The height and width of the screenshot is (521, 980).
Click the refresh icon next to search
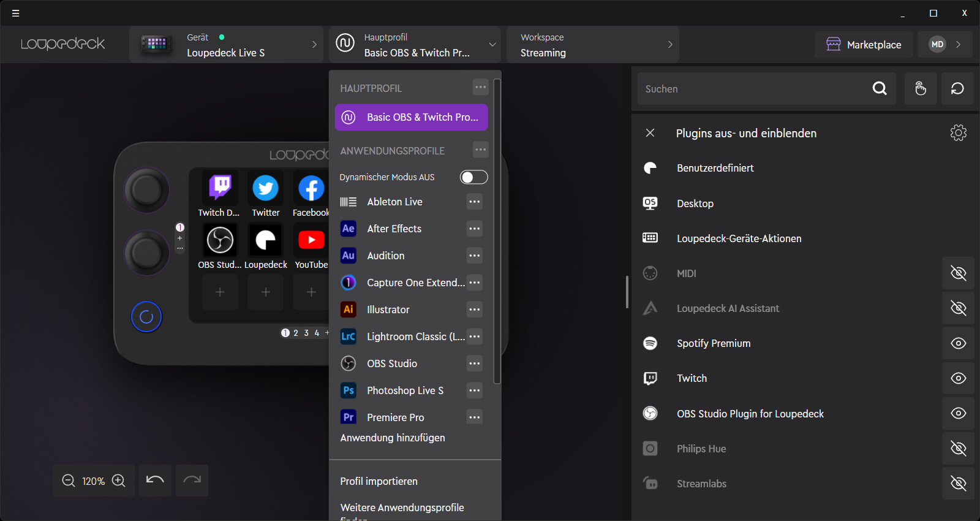[x=957, y=89]
